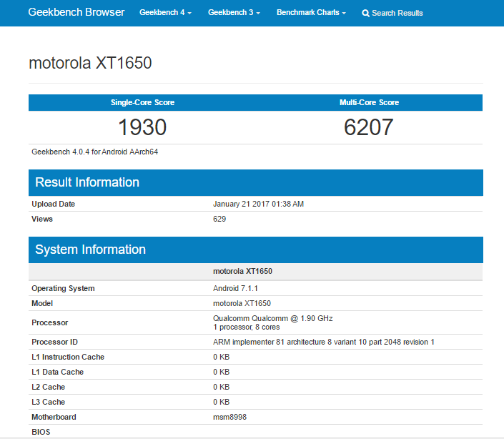Click the BIOS row label
Image resolution: width=504 pixels, height=439 pixels.
tap(41, 432)
